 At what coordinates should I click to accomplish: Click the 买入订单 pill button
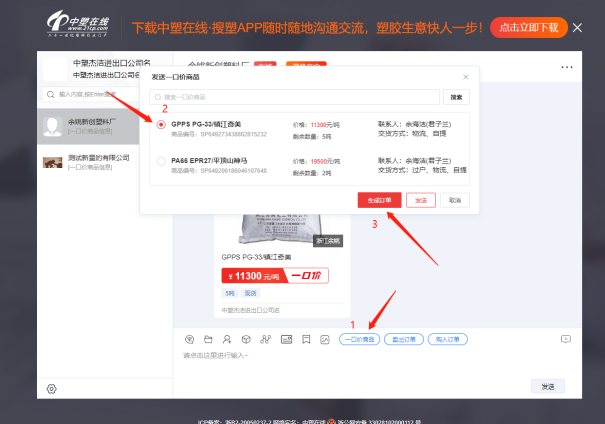(448, 340)
